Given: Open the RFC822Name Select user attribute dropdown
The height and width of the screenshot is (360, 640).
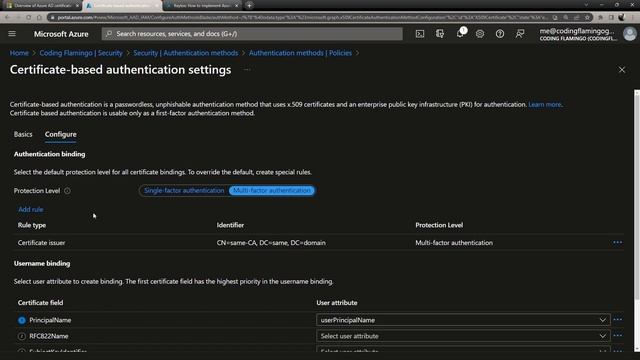Looking at the screenshot, I should point(463,336).
